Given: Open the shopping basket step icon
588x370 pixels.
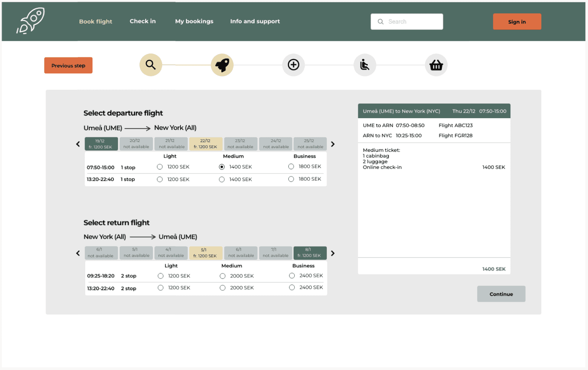Looking at the screenshot, I should click(x=436, y=65).
